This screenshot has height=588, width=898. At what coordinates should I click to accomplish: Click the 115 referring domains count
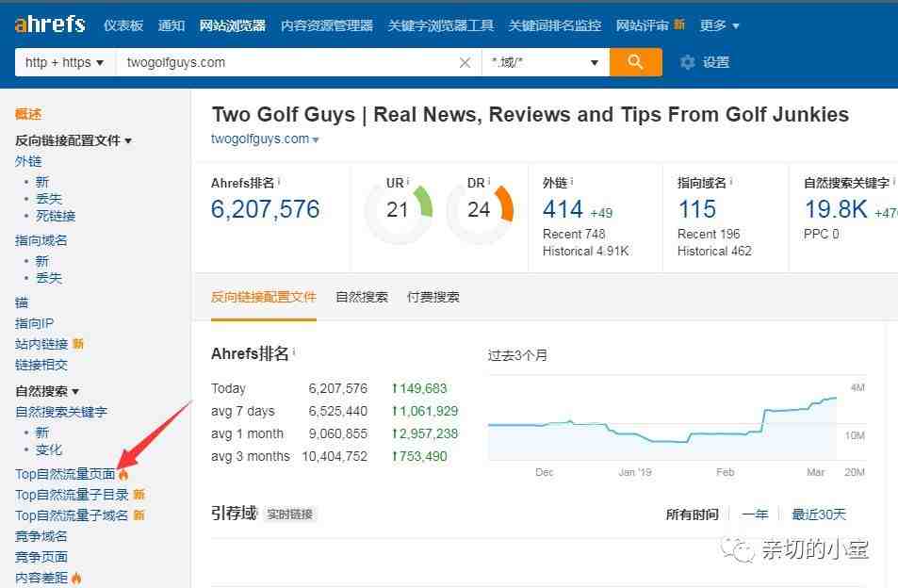tap(697, 209)
